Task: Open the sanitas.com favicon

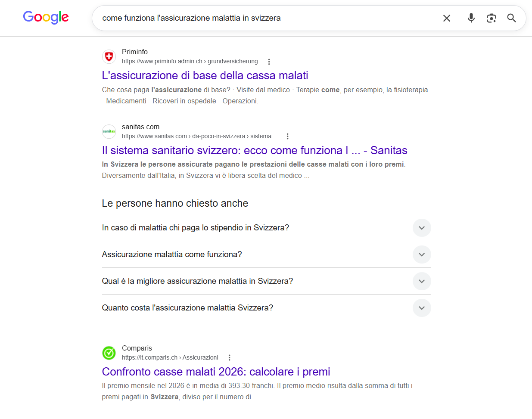Action: pos(109,131)
